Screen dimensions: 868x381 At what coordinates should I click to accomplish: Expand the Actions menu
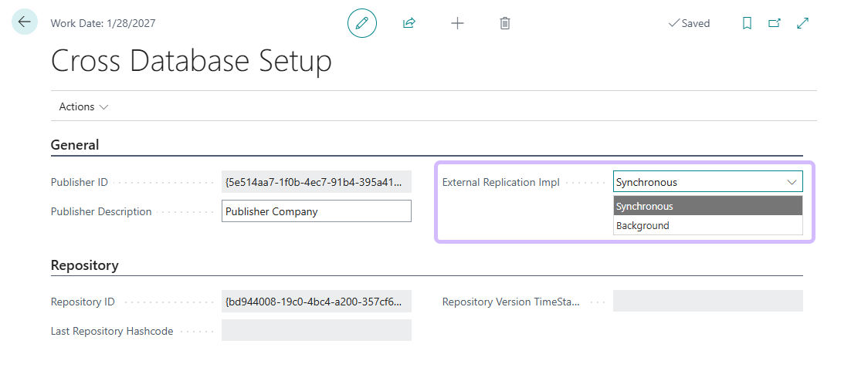[x=83, y=106]
